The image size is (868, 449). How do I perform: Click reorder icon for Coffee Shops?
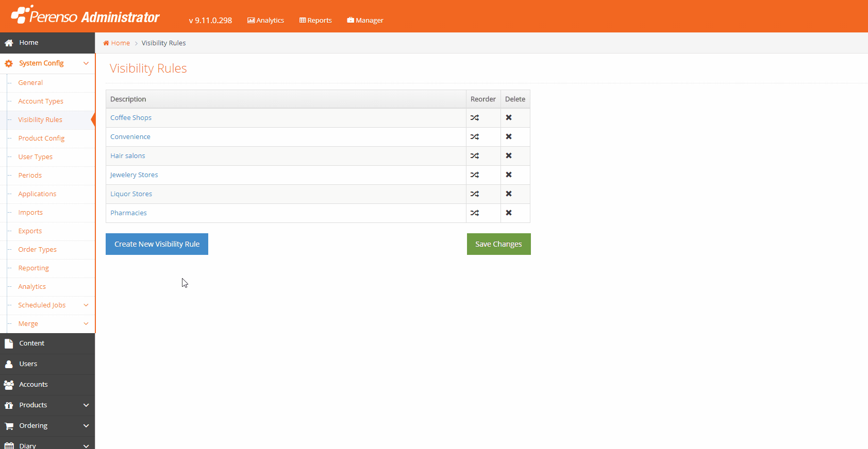pyautogui.click(x=475, y=118)
